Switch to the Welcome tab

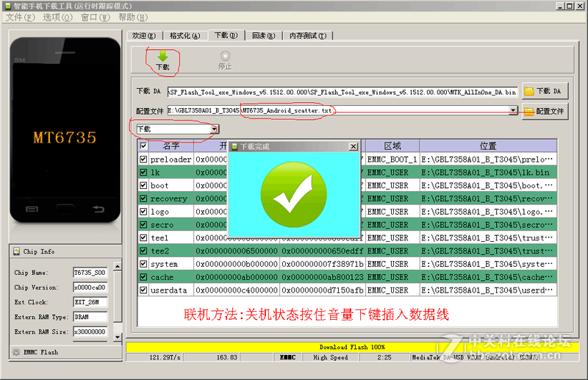coord(143,35)
